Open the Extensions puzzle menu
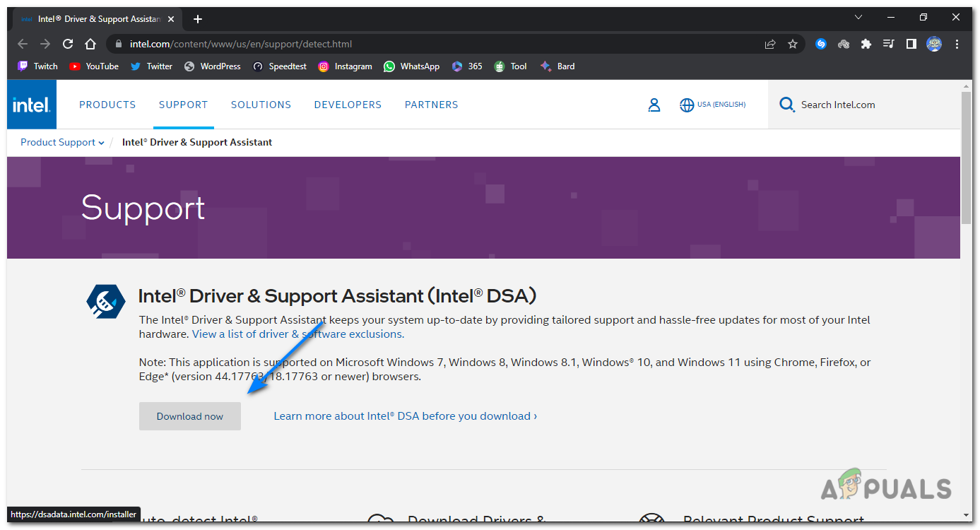Screen dimensions: 980x530 click(x=866, y=44)
